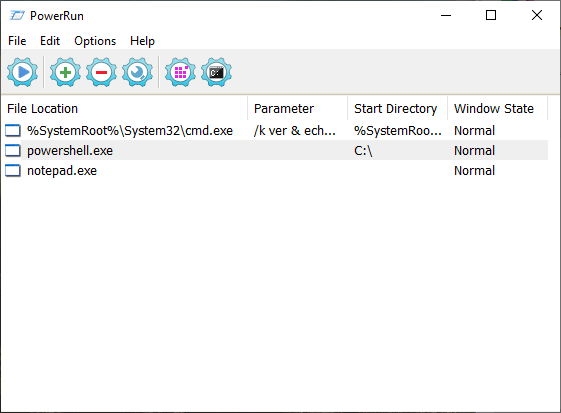Sort by the File Location column header
Viewport: 561px width, 413px height.
pos(124,108)
